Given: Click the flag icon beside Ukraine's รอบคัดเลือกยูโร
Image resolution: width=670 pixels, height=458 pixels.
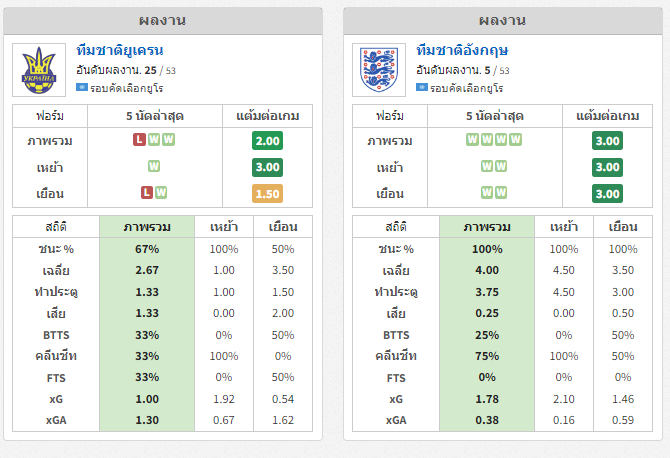Looking at the screenshot, I should [82, 88].
